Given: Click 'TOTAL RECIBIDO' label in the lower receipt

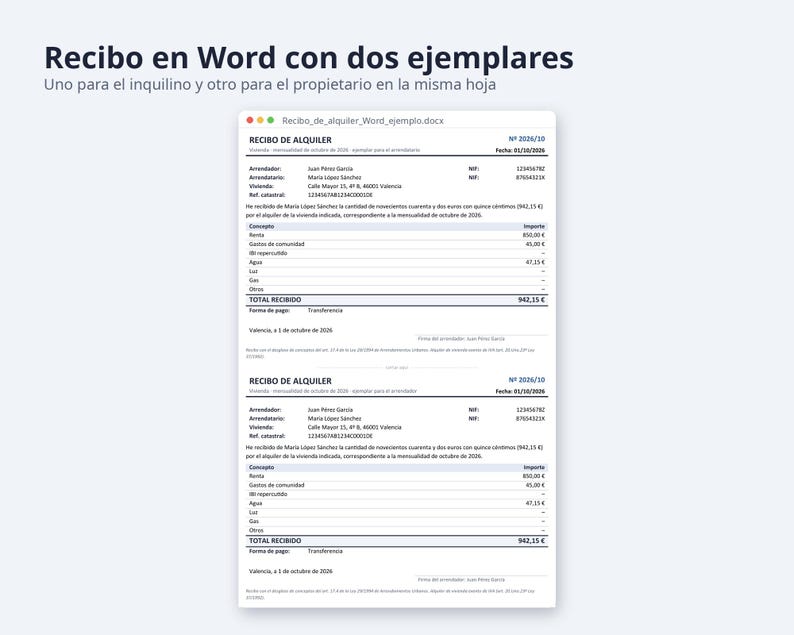Looking at the screenshot, I should [x=275, y=541].
